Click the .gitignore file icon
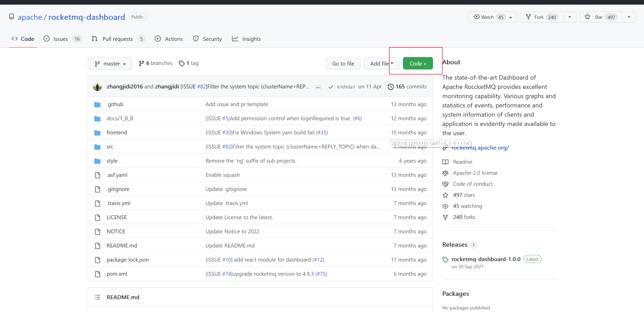This screenshot has width=644, height=313. pyautogui.click(x=97, y=189)
